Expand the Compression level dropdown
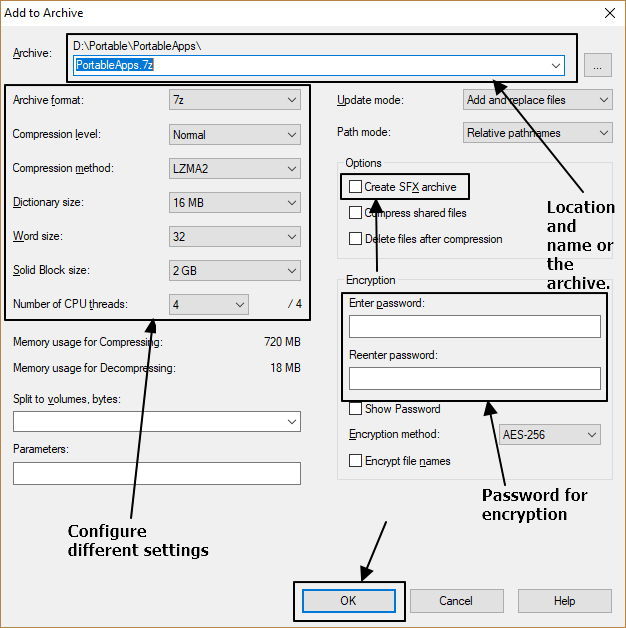This screenshot has height=628, width=626. [235, 135]
